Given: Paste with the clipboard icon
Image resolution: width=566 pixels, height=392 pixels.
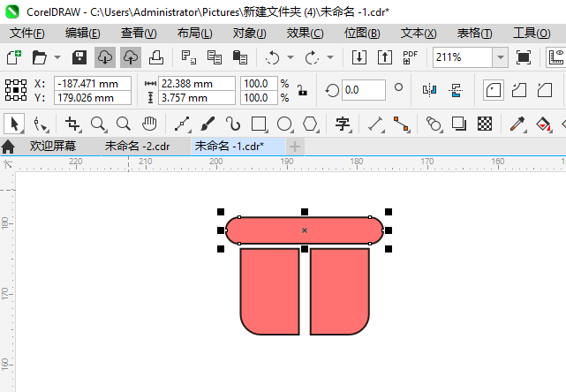Looking at the screenshot, I should coord(240,57).
